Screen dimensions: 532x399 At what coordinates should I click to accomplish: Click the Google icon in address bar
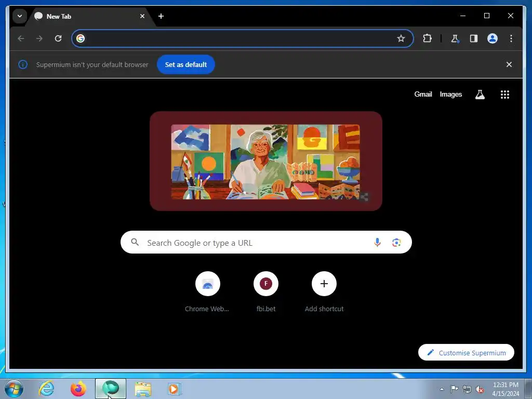(81, 38)
